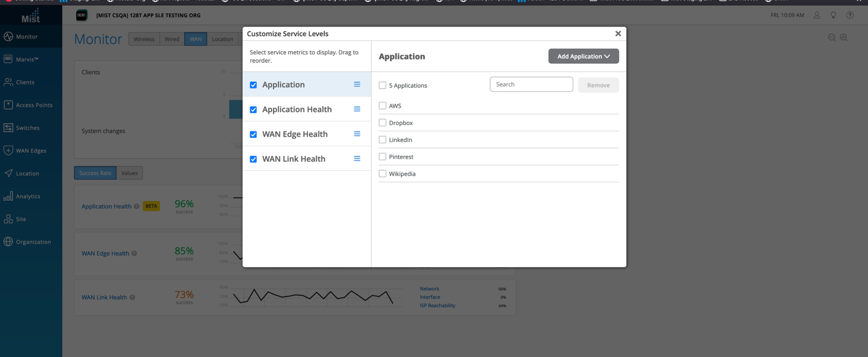Click the Switches sidebar icon

click(x=8, y=128)
